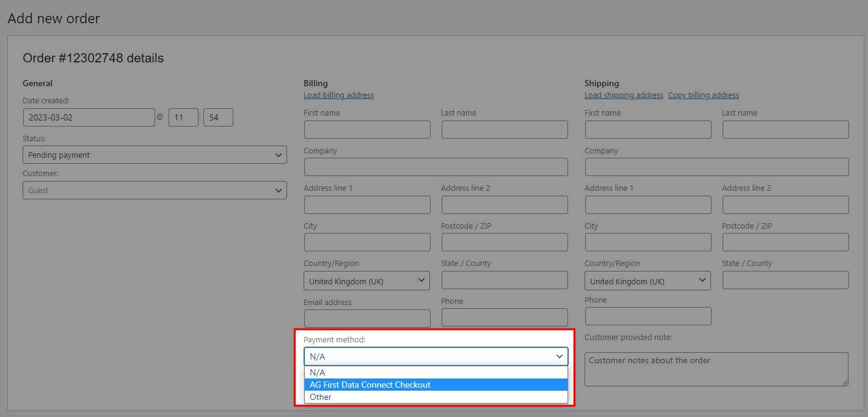The height and width of the screenshot is (417, 868).
Task: Click the Order #12302748 details heading
Action: (93, 58)
